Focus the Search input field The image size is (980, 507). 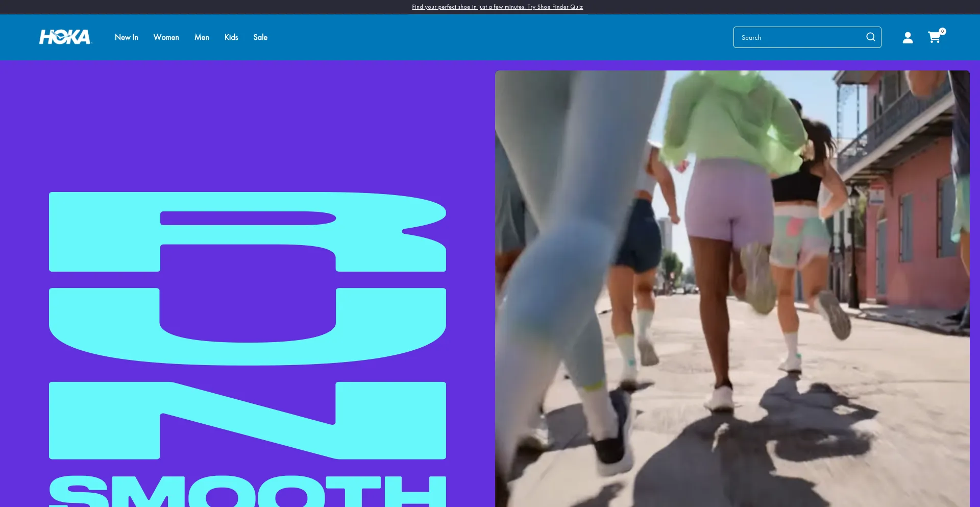(799, 37)
